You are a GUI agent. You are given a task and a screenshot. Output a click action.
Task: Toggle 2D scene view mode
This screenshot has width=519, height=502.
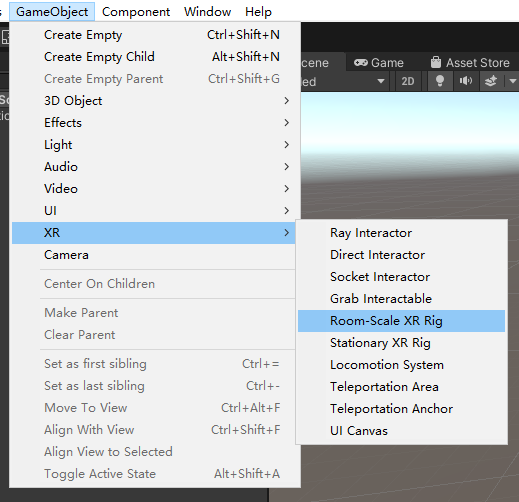click(x=407, y=81)
